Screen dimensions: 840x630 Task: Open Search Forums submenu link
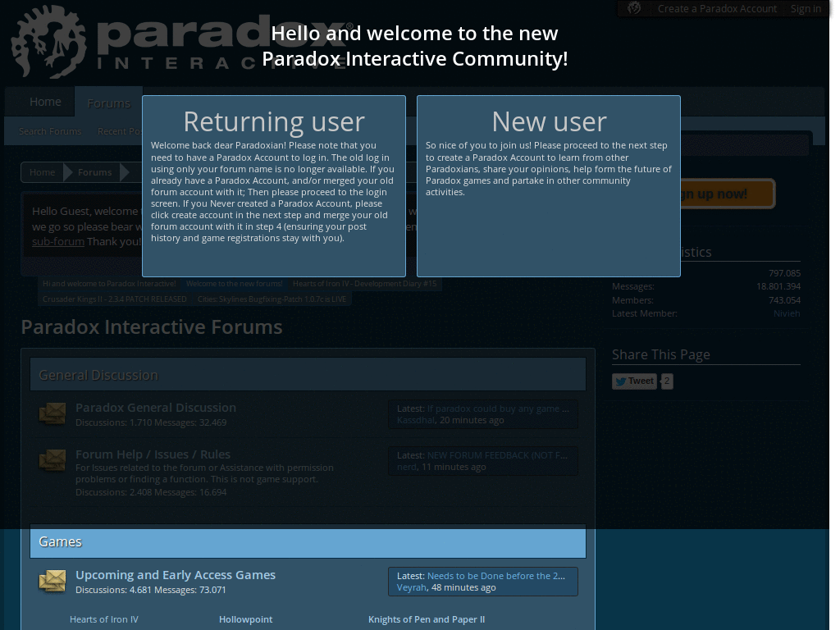50,131
